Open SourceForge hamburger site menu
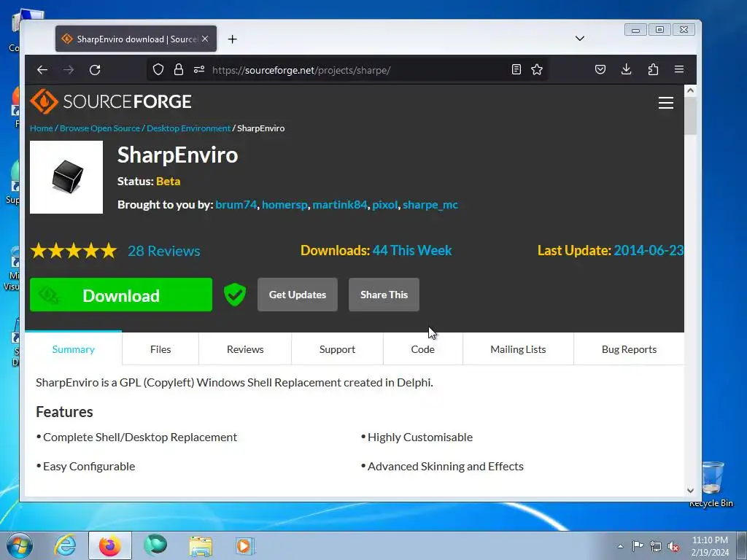Image resolution: width=747 pixels, height=560 pixels. tap(665, 103)
